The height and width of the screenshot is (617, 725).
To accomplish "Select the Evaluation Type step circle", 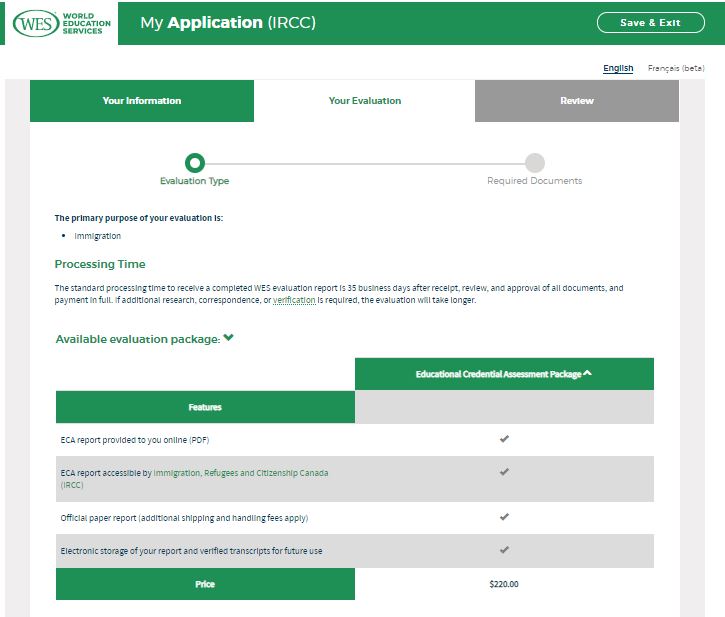I will tap(195, 163).
